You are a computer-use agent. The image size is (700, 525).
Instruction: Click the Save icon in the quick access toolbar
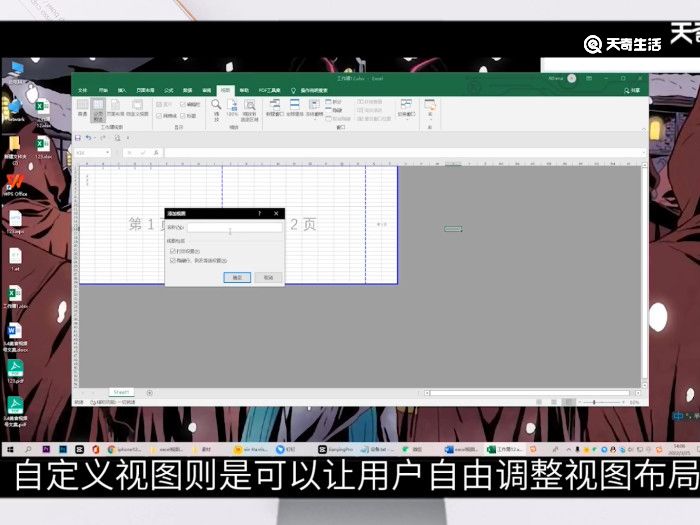pyautogui.click(x=78, y=138)
